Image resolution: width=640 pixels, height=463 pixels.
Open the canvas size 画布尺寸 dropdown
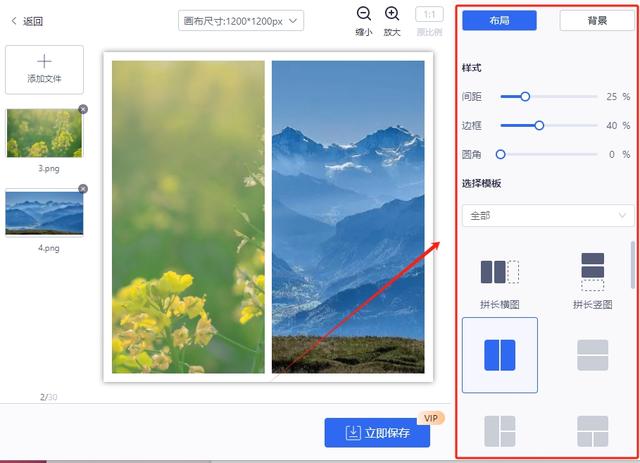tap(241, 21)
